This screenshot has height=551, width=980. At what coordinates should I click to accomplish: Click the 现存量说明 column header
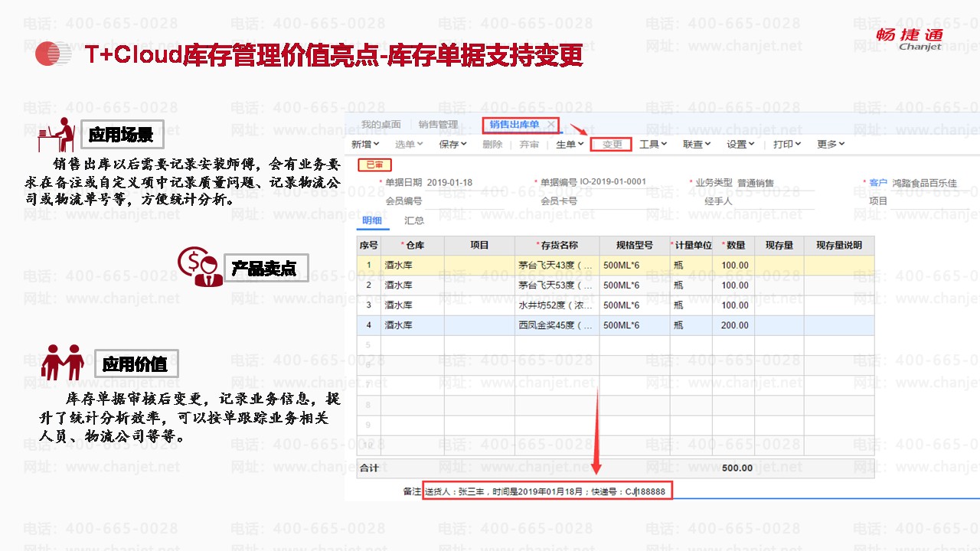[x=839, y=246]
